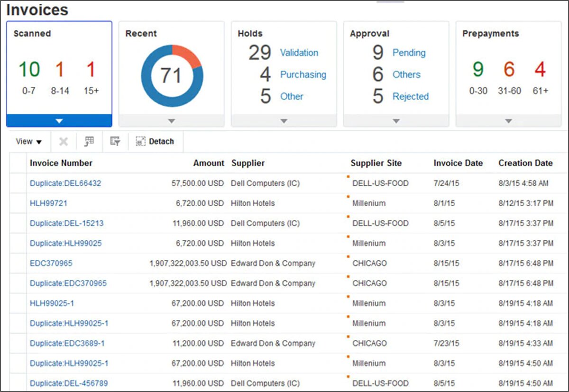Expand the Prepayments tile arrow

tap(509, 121)
